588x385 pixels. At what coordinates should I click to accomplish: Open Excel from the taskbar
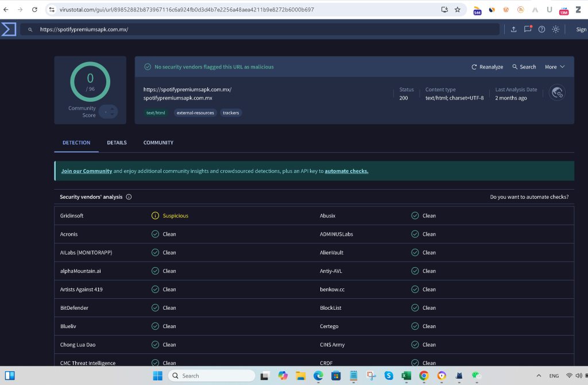click(406, 376)
